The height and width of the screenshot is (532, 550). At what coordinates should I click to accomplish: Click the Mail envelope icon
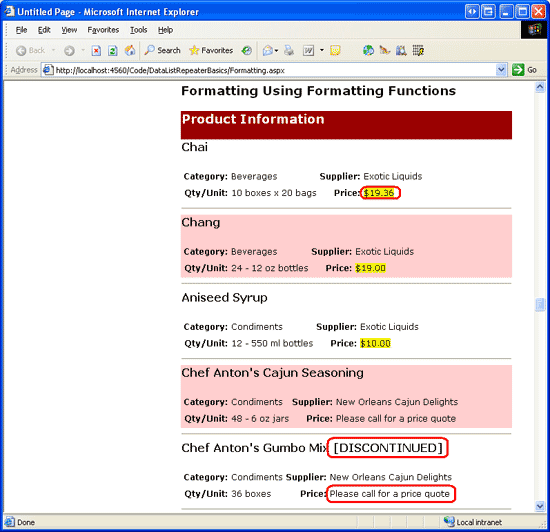(268, 51)
